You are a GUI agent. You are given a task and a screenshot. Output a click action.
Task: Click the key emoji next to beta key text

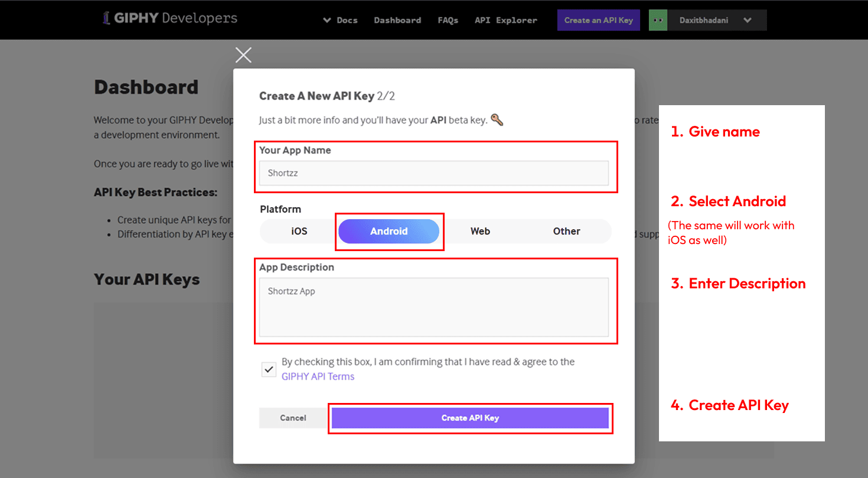[x=497, y=119]
